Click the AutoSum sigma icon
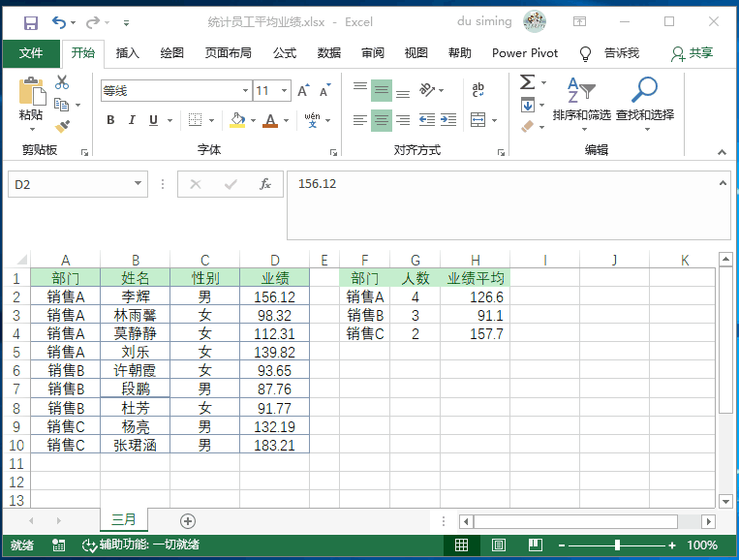The image size is (739, 560). pyautogui.click(x=527, y=81)
